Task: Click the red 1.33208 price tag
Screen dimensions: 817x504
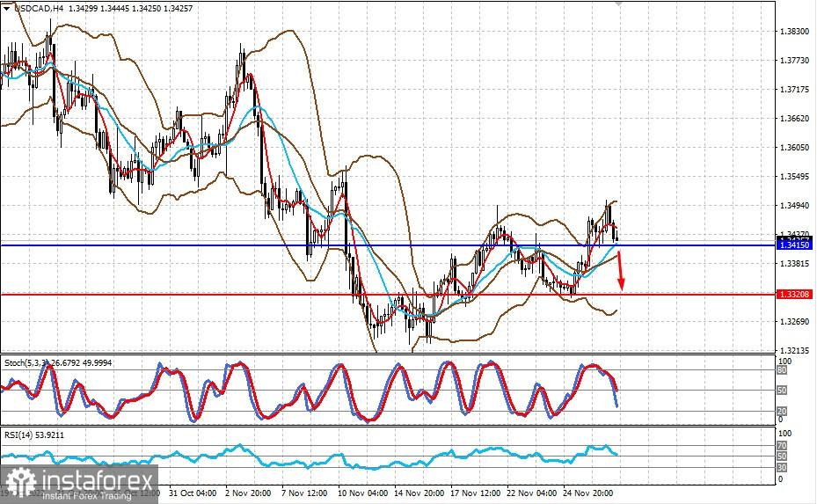Action: click(x=795, y=295)
